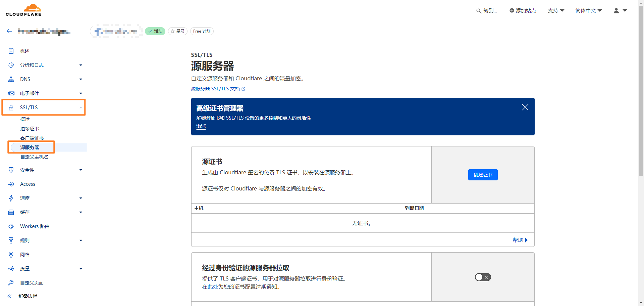Click the 主机 column header
This screenshot has width=644, height=306.
click(x=199, y=209)
